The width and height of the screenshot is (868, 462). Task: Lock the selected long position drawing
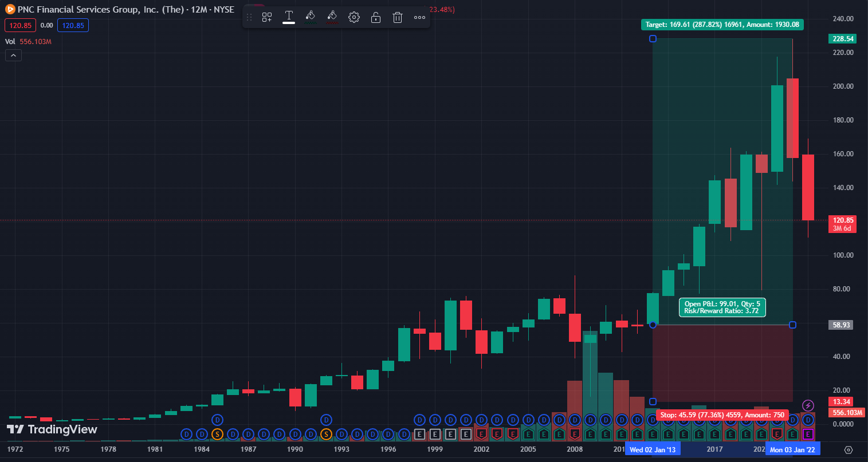376,17
